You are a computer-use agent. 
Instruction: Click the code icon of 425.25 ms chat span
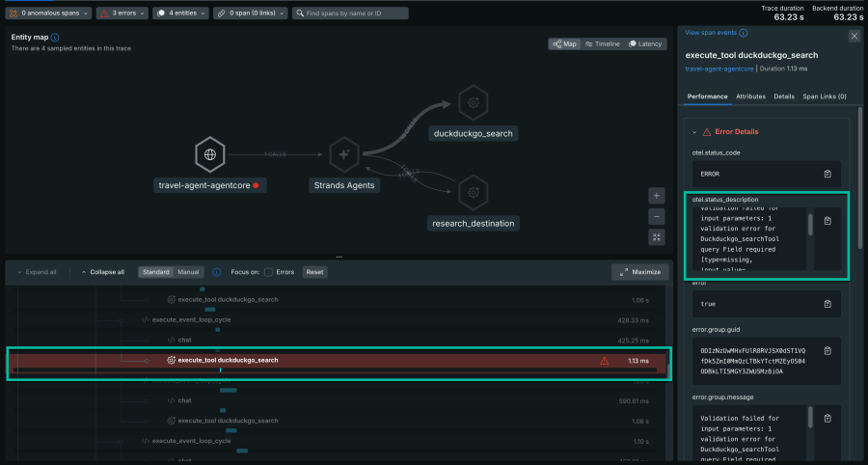tap(171, 341)
